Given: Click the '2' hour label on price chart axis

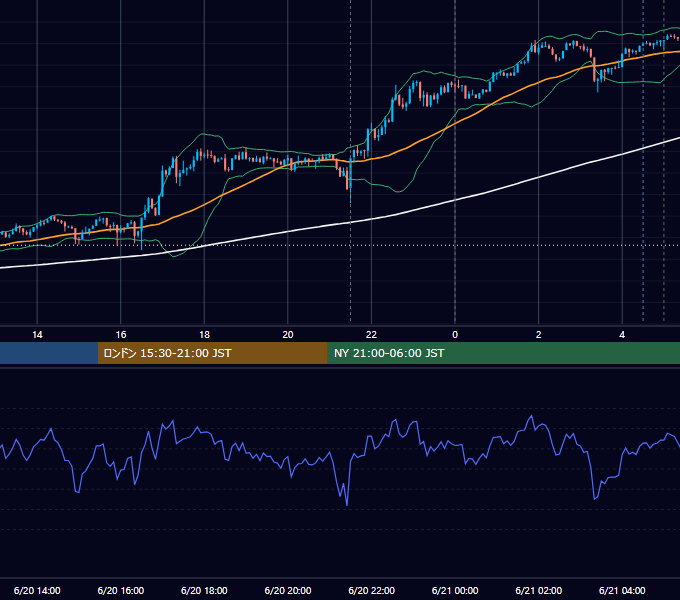Looking at the screenshot, I should click(x=538, y=335).
